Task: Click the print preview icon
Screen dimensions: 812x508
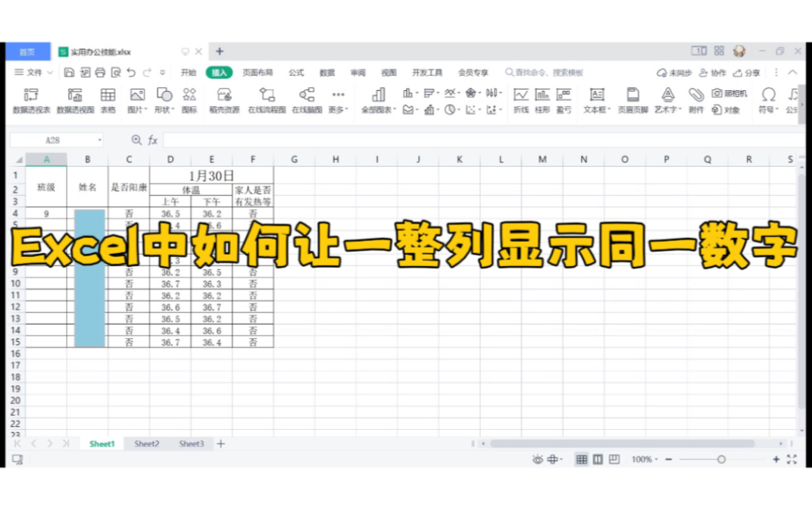Action: (116, 73)
